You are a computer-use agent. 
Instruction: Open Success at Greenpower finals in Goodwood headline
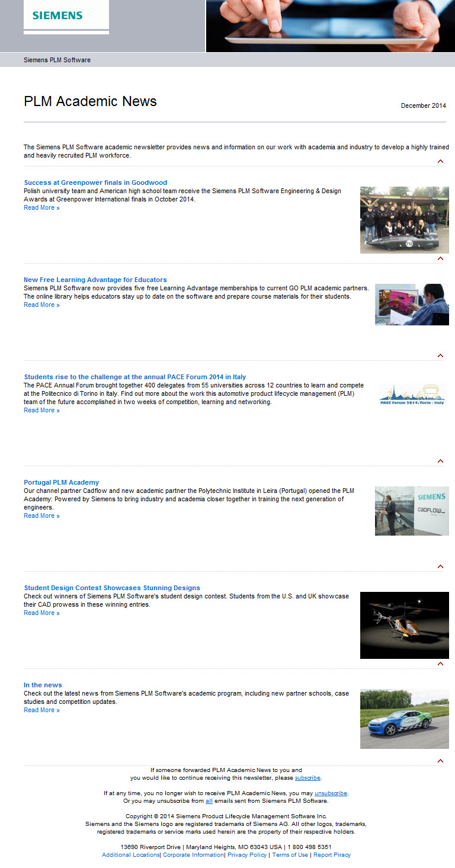[95, 182]
